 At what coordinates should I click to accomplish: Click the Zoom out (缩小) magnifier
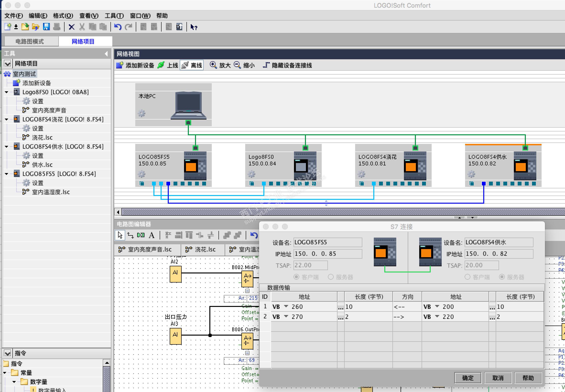237,65
